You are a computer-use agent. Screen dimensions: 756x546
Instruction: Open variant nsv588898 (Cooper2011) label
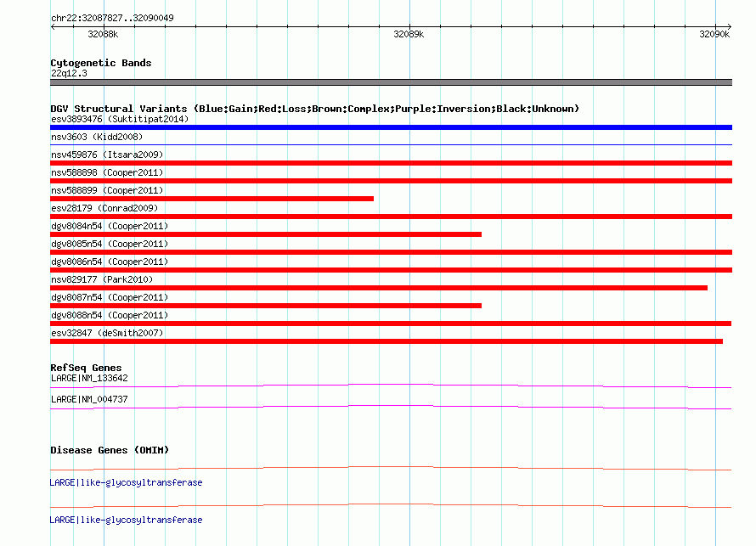coord(107,172)
